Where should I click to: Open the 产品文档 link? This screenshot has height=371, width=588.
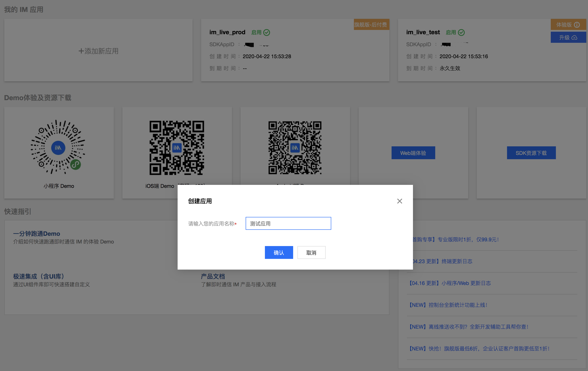tap(213, 276)
